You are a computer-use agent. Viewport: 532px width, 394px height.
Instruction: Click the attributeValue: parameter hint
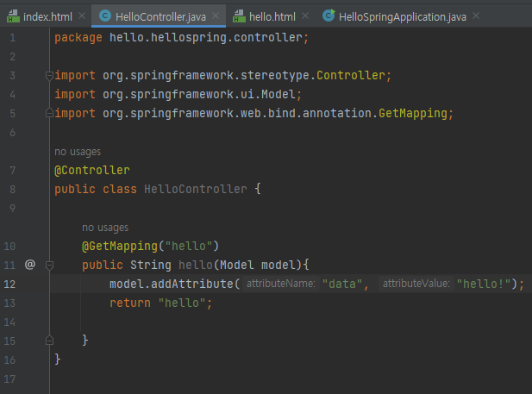pyautogui.click(x=416, y=284)
